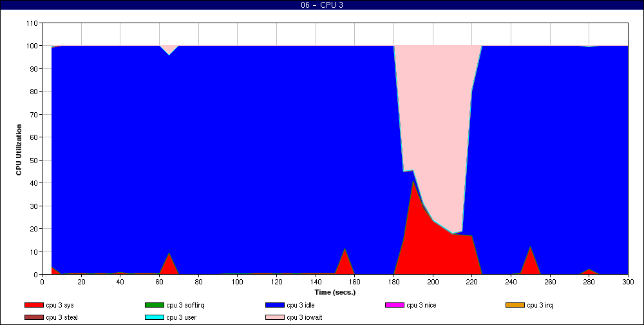Select the 'cpu 3 steal' legend label
Viewport: 644px width, 325px height.
62,318
